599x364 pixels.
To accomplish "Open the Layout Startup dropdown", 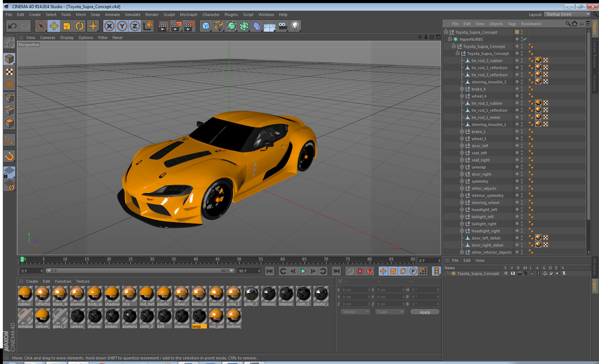I will 568,14.
